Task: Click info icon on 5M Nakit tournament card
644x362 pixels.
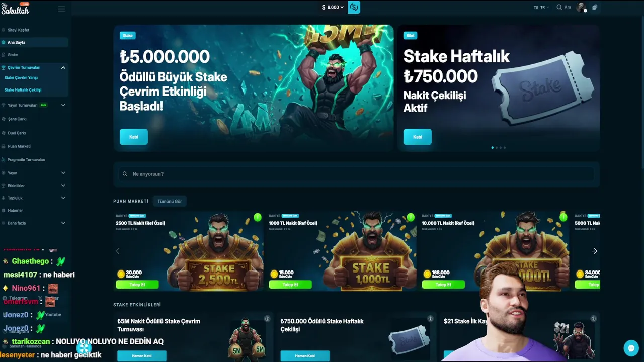Action: pyautogui.click(x=267, y=319)
